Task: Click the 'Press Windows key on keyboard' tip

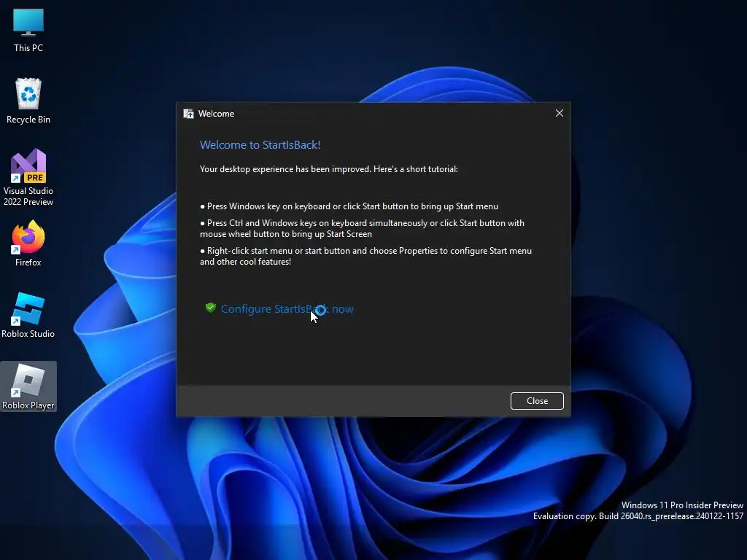Action: pos(349,206)
